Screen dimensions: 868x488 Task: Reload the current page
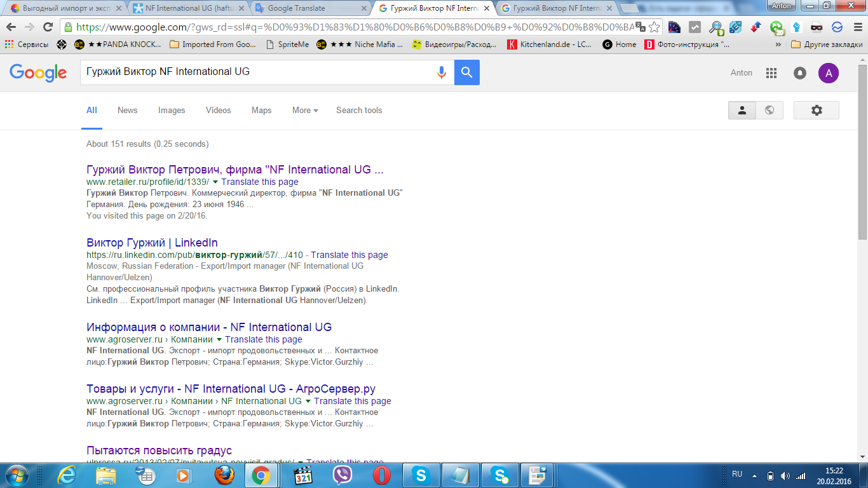48,27
